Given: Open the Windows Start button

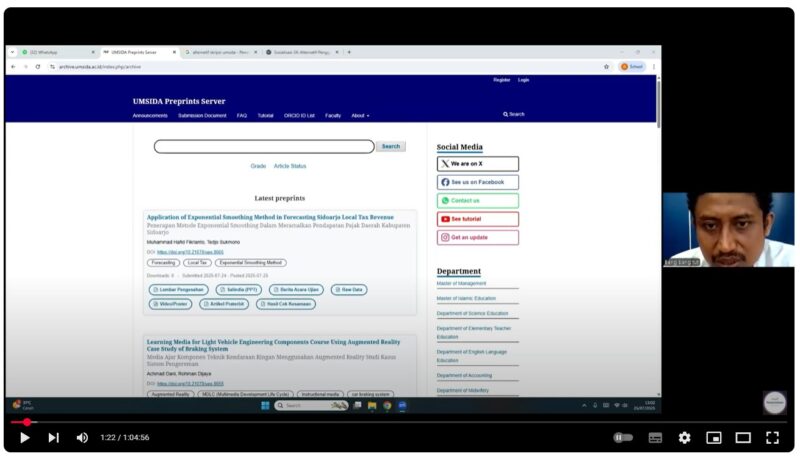Looking at the screenshot, I should 265,406.
